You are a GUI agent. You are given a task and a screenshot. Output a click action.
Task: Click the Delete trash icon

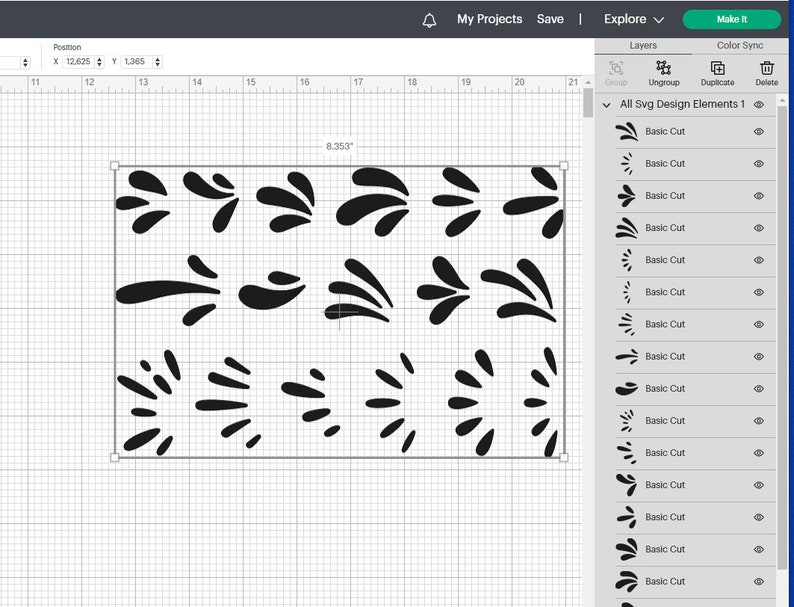click(767, 68)
